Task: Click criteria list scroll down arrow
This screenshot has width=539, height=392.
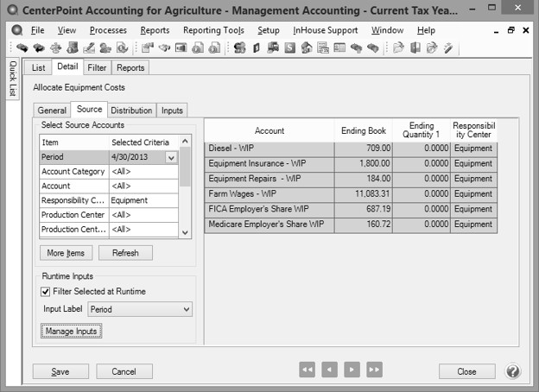Action: (x=185, y=232)
